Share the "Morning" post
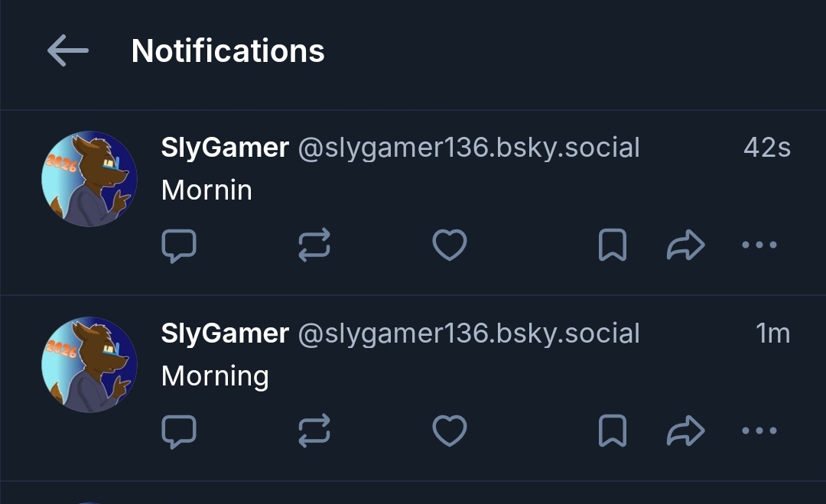Image resolution: width=826 pixels, height=504 pixels. click(x=685, y=431)
